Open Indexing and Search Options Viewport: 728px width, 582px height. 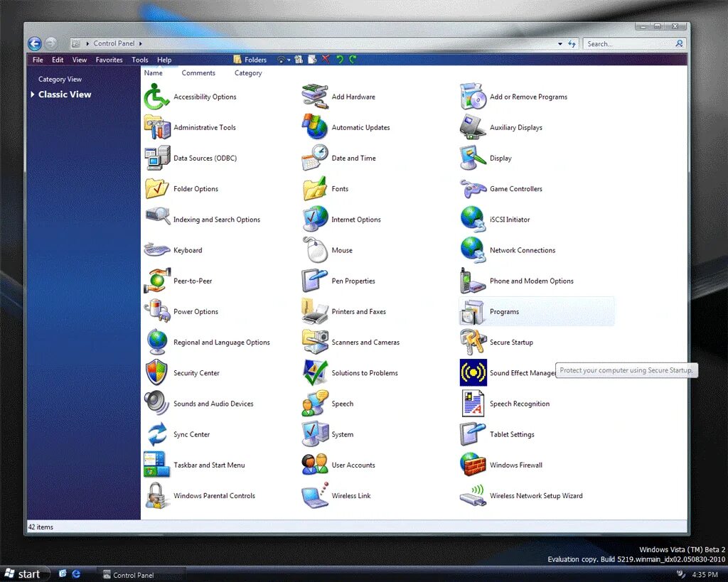point(203,219)
